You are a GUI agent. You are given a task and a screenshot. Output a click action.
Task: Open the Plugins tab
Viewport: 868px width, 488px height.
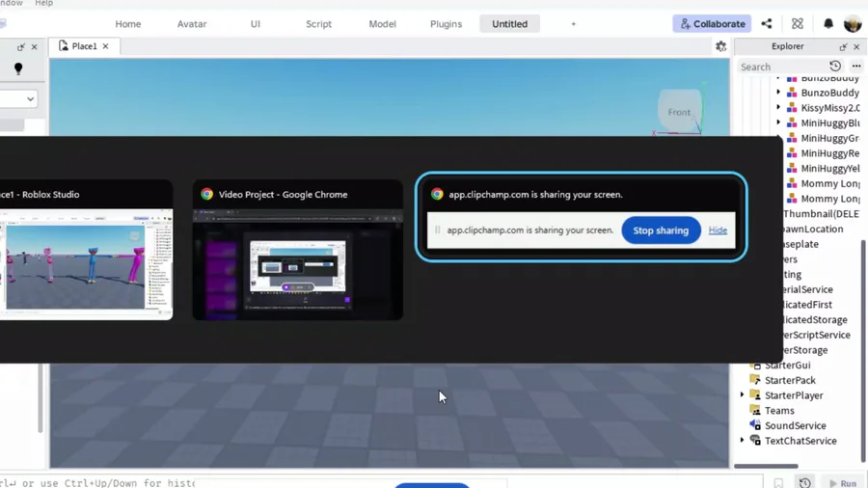pyautogui.click(x=446, y=24)
